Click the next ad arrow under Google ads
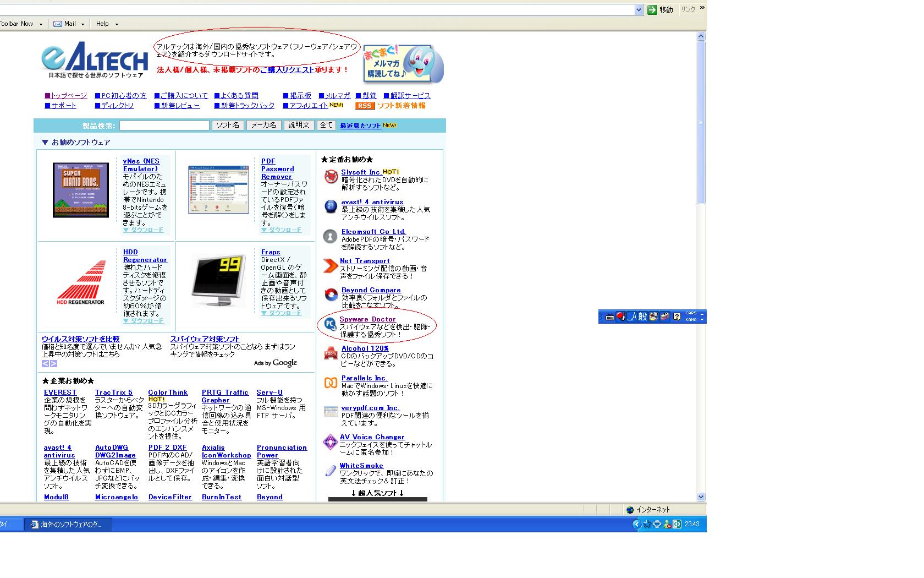 pos(53,363)
